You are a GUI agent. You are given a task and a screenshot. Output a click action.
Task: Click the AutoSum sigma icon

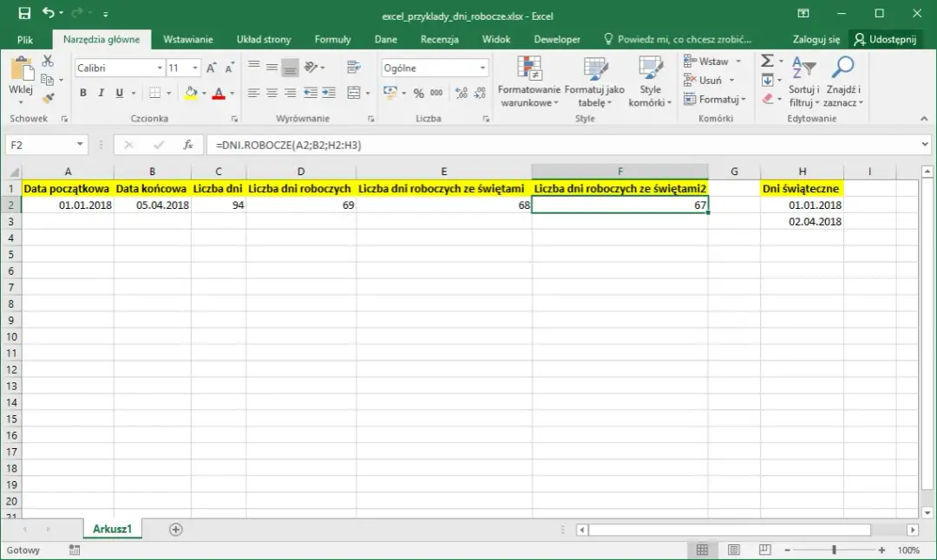coord(767,61)
